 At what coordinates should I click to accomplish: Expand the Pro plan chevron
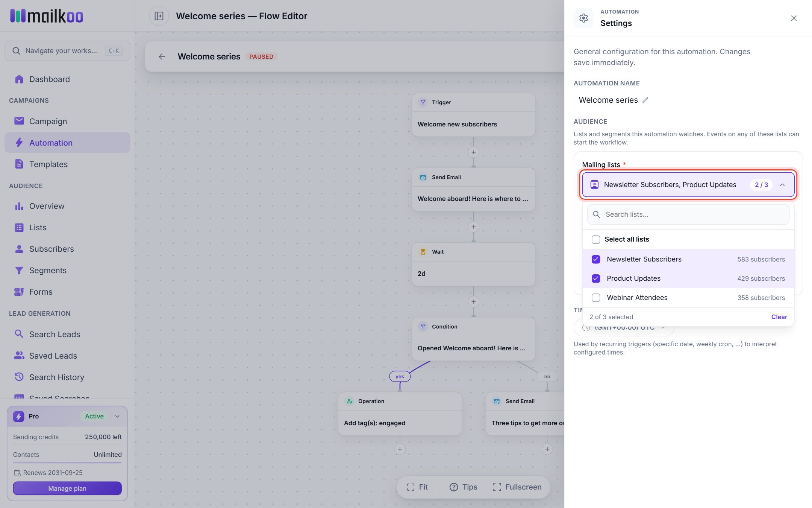(117, 416)
